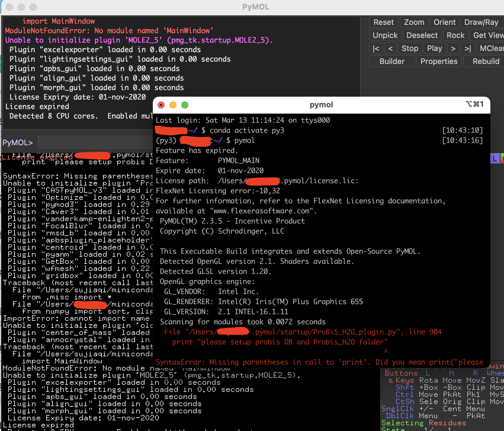
Task: Click the PyMOL main window title
Action: click(256, 7)
